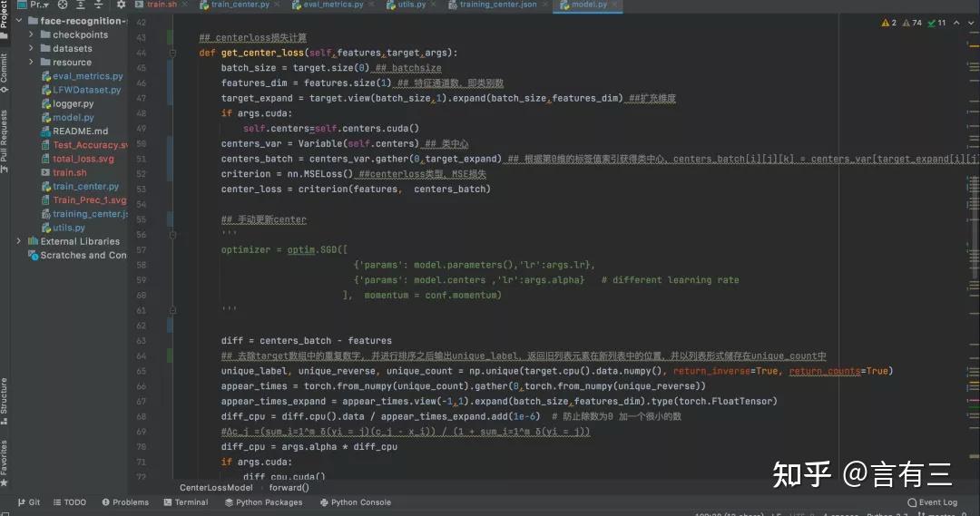Viewport: 980px width, 516px height.
Task: Expand the checkpoints folder
Action: [x=31, y=34]
